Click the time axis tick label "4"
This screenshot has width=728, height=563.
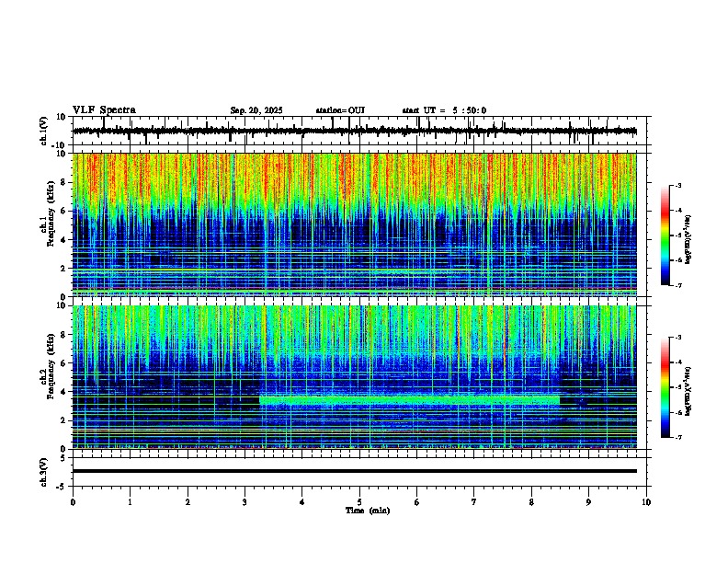pos(302,502)
